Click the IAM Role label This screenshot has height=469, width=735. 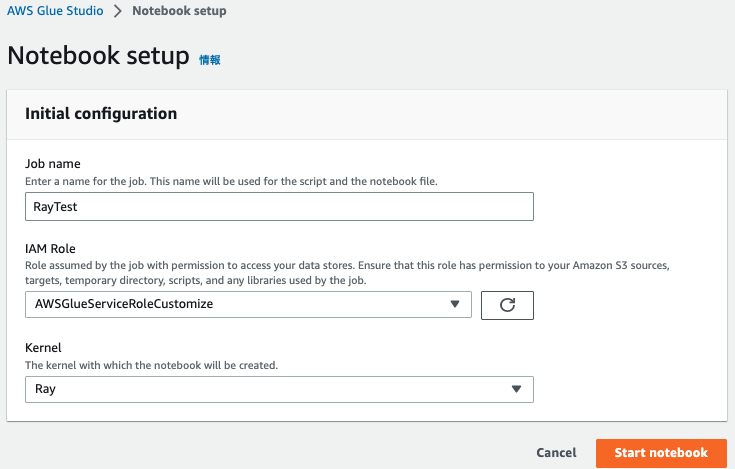(x=50, y=248)
